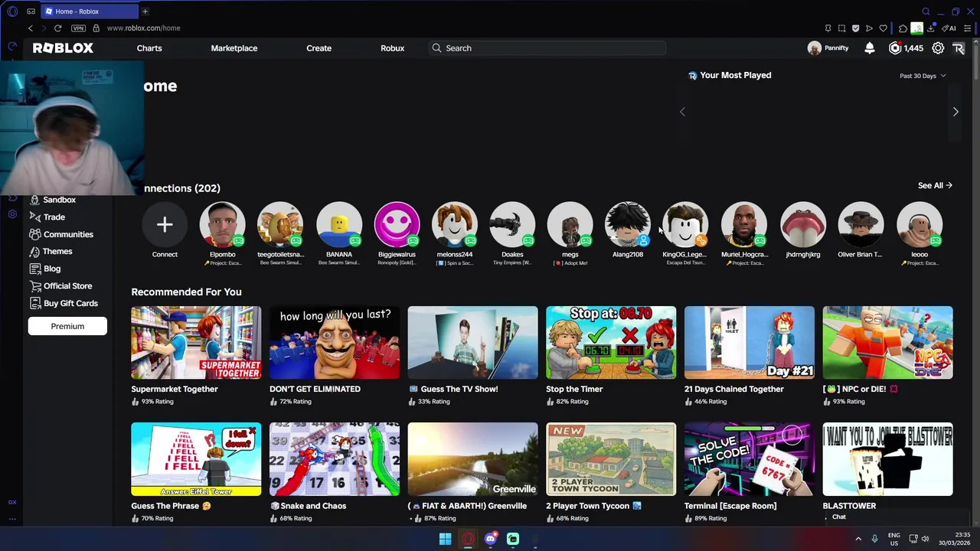Open the Buy Gift Cards sidebar icon

34,303
